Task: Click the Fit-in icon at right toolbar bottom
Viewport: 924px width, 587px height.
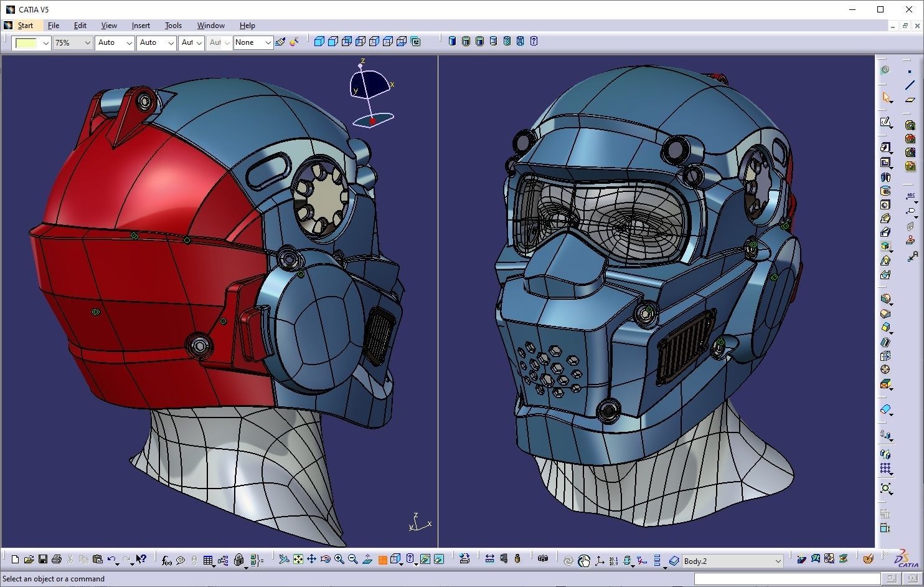Action: coord(885,489)
